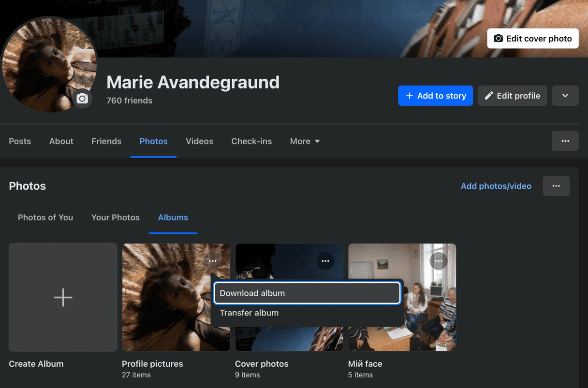Open the Posts tab
The height and width of the screenshot is (388, 588).
point(20,141)
